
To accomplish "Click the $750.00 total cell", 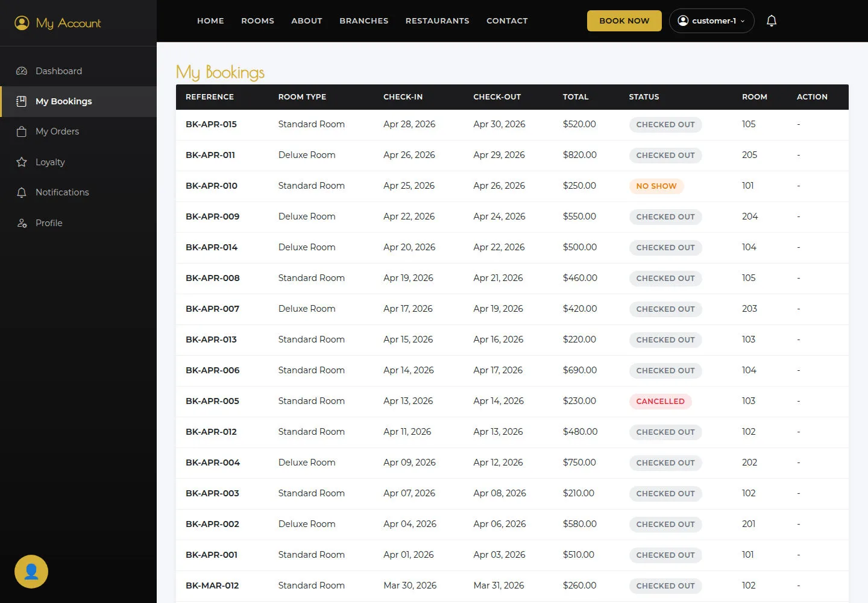I will pos(579,463).
